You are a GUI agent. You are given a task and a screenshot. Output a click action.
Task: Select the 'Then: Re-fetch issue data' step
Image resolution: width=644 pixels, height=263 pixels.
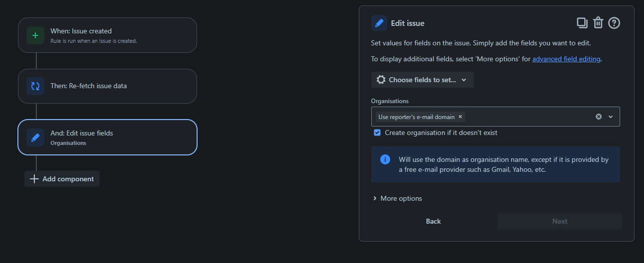[107, 86]
